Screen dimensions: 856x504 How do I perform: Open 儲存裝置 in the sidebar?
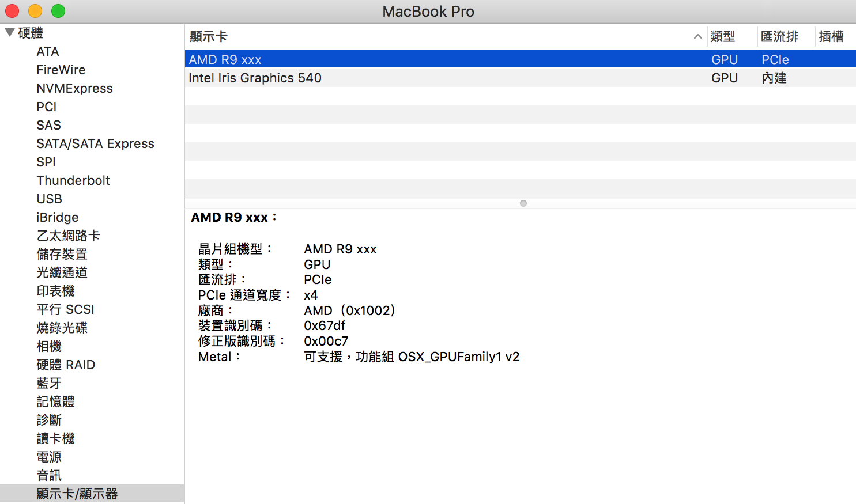point(62,254)
